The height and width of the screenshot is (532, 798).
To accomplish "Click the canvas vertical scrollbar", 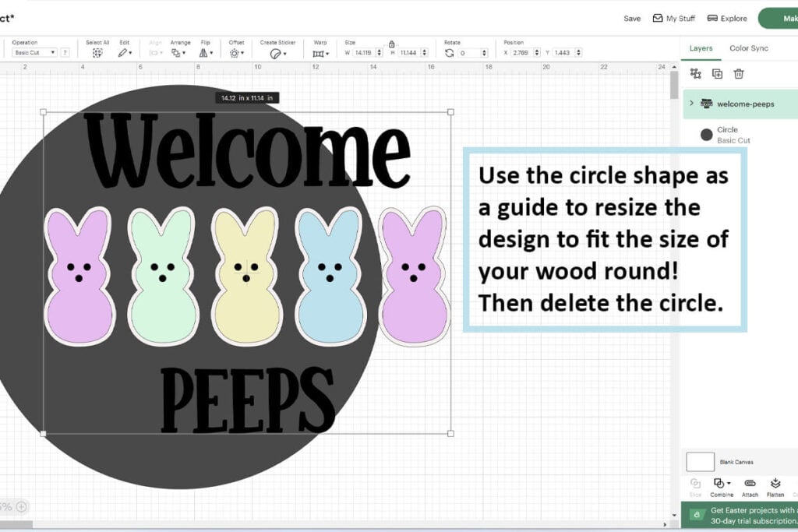I will pyautogui.click(x=674, y=85).
